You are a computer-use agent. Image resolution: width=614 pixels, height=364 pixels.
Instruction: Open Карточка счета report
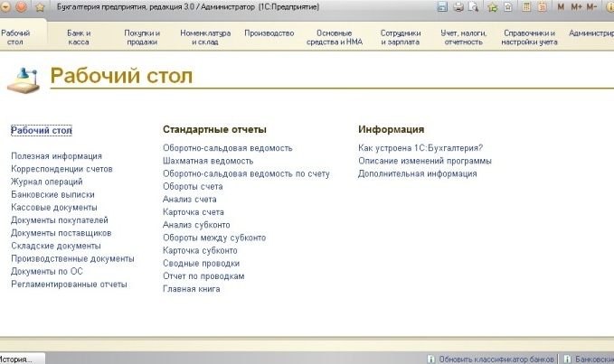coord(194,212)
